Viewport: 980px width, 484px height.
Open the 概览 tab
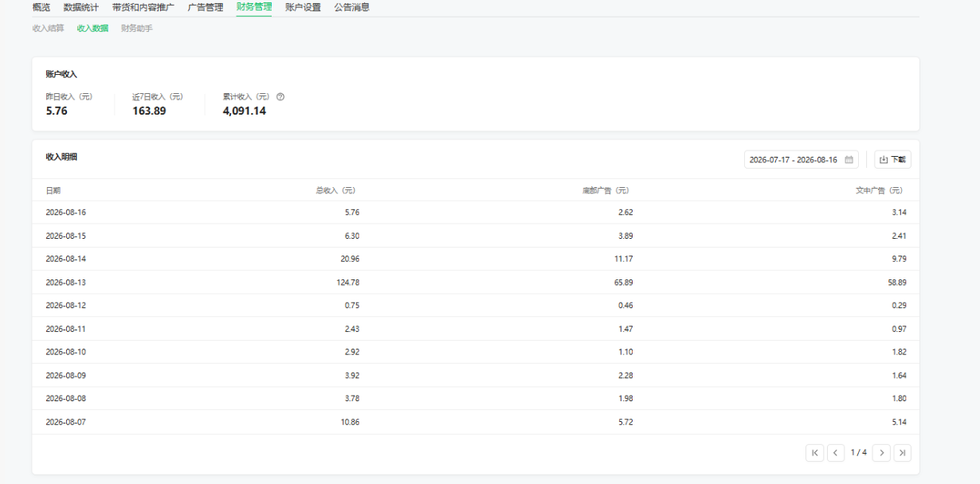click(41, 7)
